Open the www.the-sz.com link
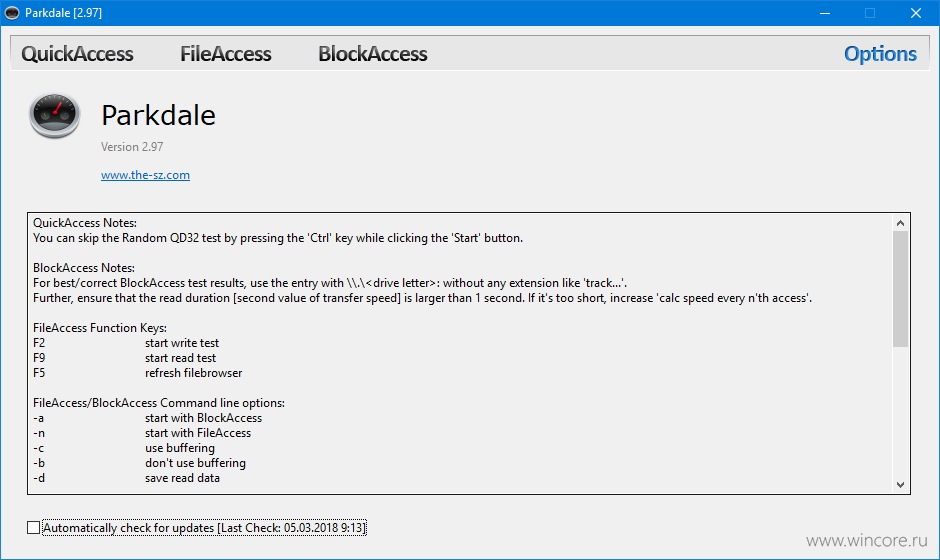Image resolution: width=940 pixels, height=560 pixels. pyautogui.click(x=145, y=175)
